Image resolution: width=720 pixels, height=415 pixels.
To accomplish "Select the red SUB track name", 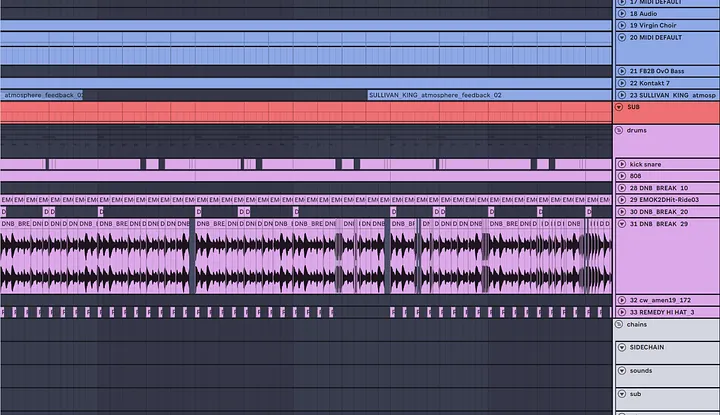I will [x=633, y=107].
